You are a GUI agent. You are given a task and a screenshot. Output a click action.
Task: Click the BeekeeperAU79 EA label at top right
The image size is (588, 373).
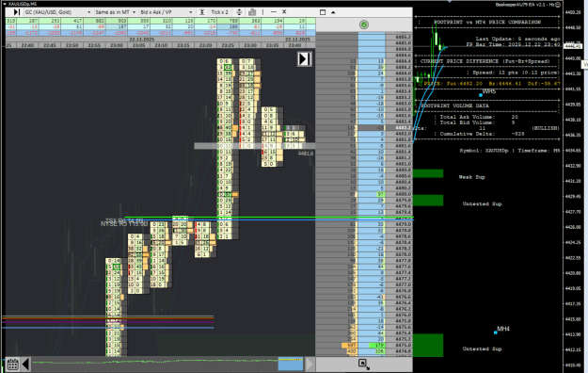[x=525, y=5]
